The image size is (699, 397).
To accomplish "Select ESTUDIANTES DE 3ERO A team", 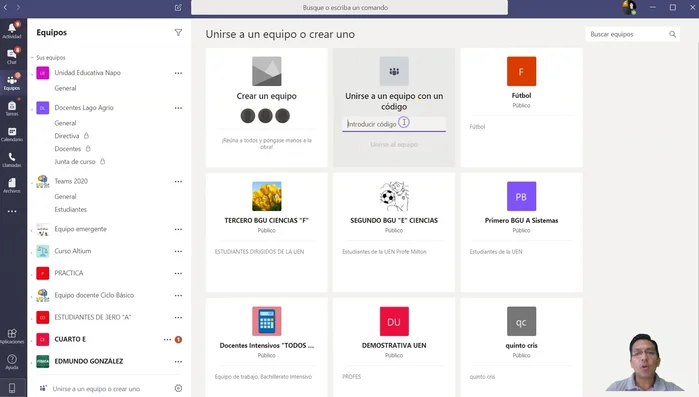I will click(x=93, y=317).
